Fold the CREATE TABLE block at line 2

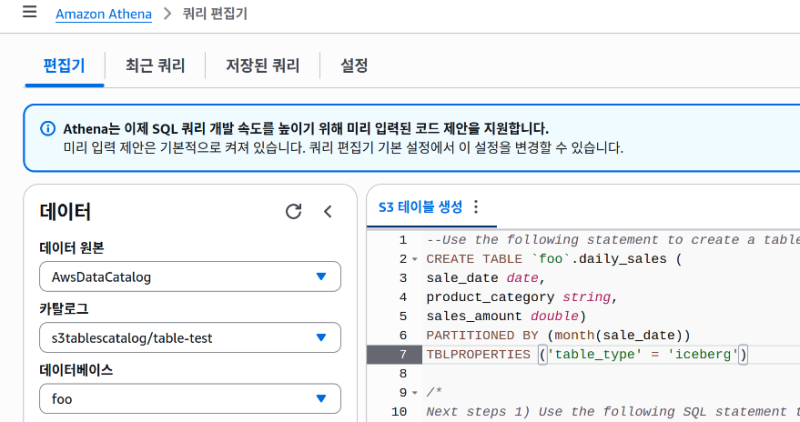415,260
